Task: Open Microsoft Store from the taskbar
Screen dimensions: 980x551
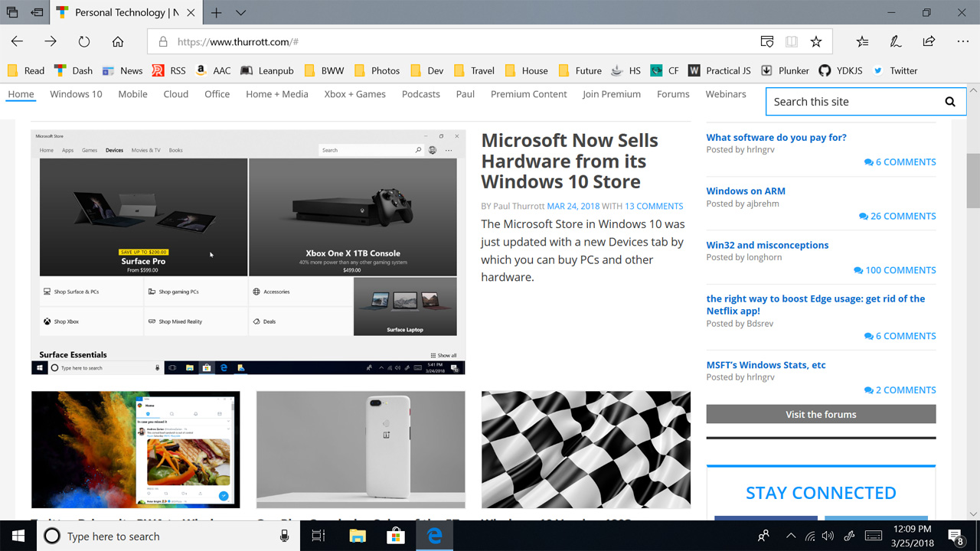Action: point(395,536)
